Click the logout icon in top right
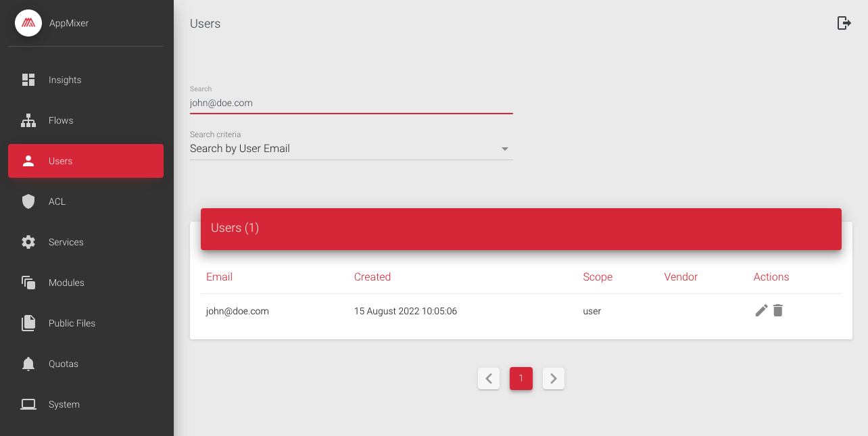 pos(844,24)
